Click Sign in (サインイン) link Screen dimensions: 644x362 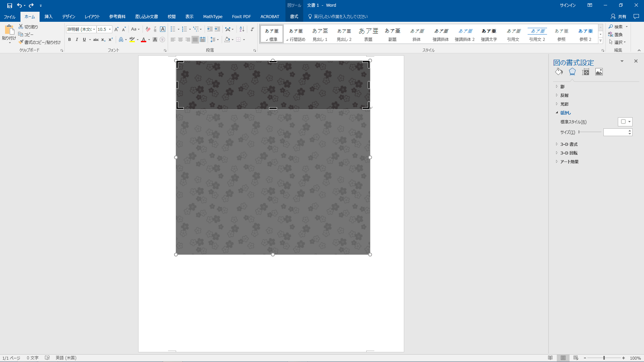(568, 5)
